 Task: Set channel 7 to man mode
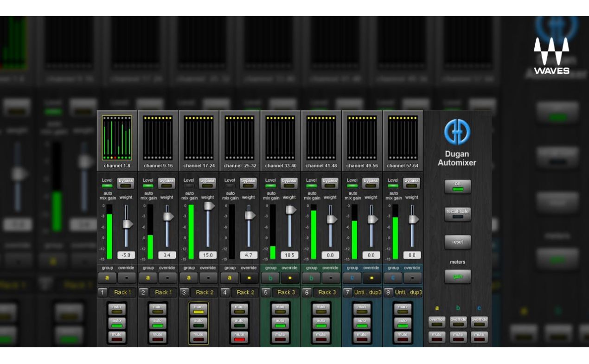pos(362,309)
